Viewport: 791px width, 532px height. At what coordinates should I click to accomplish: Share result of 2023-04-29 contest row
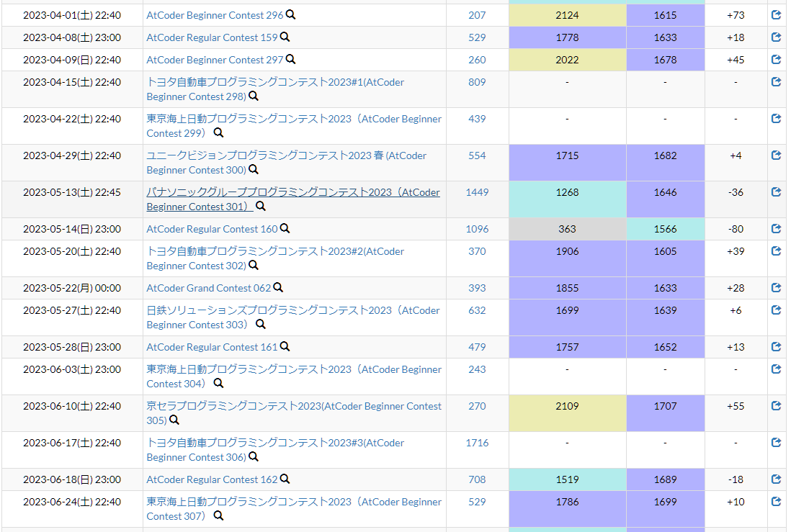tap(777, 155)
